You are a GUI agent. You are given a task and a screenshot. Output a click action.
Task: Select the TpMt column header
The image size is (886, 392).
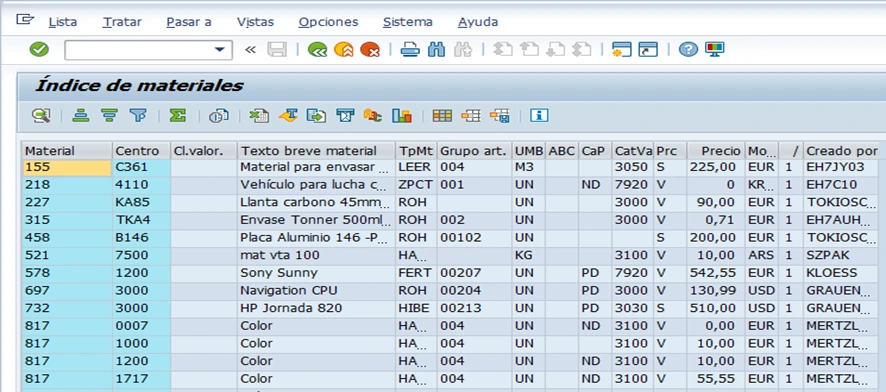[416, 151]
